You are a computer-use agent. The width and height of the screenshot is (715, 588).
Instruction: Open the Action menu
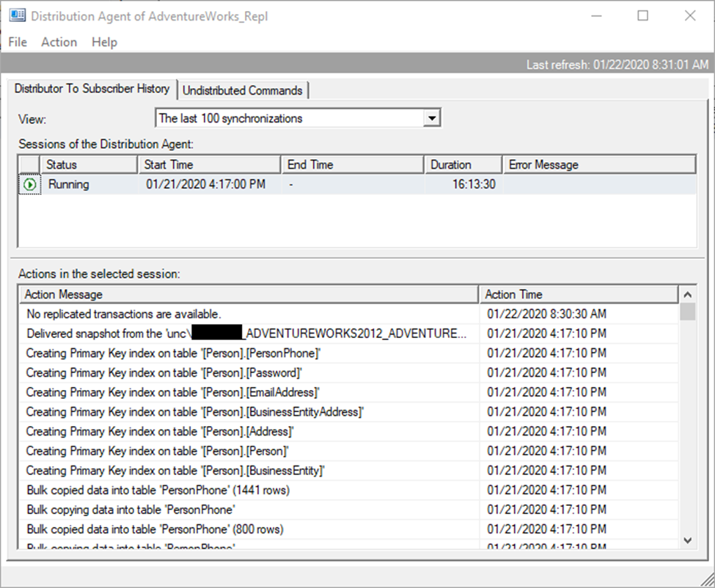tap(59, 42)
